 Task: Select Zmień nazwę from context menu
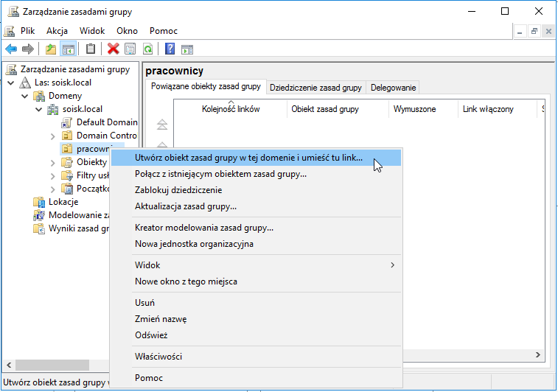pyautogui.click(x=256, y=319)
